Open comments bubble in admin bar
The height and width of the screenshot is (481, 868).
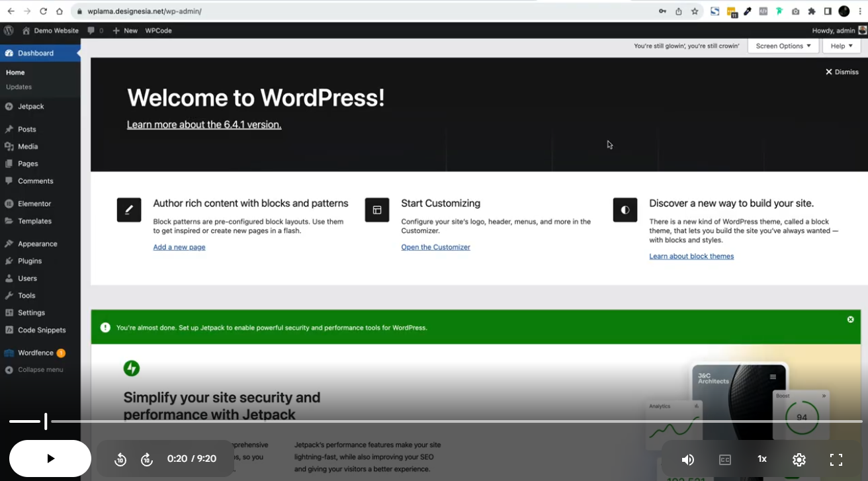(x=95, y=30)
